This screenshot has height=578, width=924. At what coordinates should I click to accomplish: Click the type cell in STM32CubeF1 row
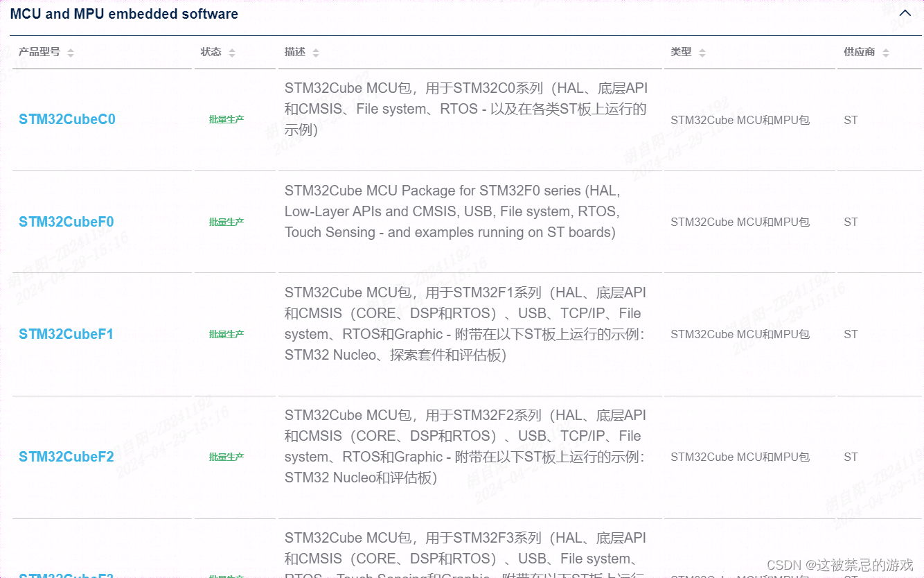point(740,334)
